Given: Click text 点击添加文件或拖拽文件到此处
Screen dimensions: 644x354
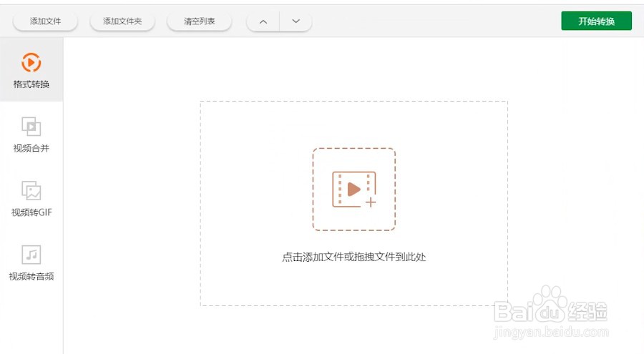Looking at the screenshot, I should [x=354, y=257].
